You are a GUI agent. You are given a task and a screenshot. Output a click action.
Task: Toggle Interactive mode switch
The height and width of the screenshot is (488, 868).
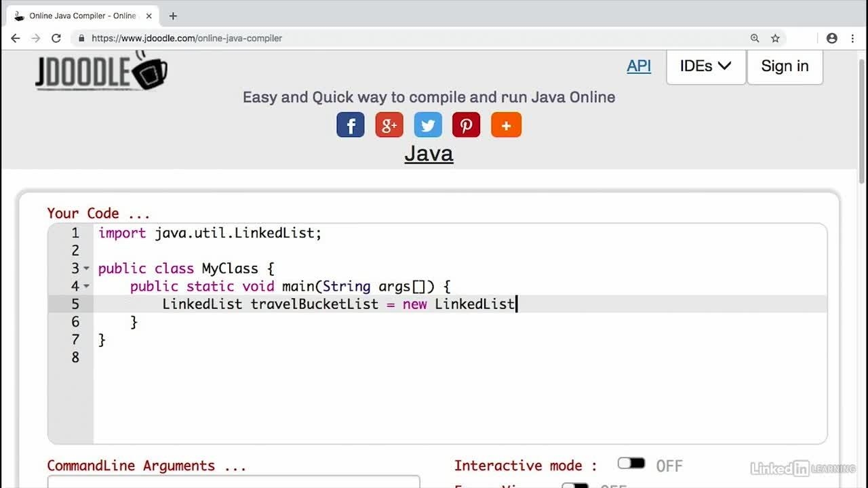click(x=631, y=464)
